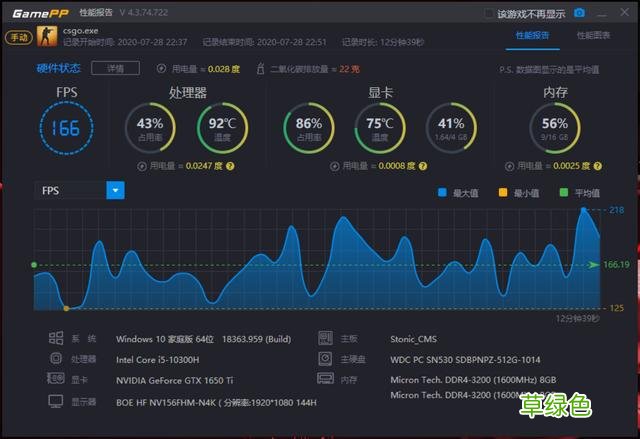The height and width of the screenshot is (439, 640).
Task: Click the processor chip info icon
Action: point(56,359)
